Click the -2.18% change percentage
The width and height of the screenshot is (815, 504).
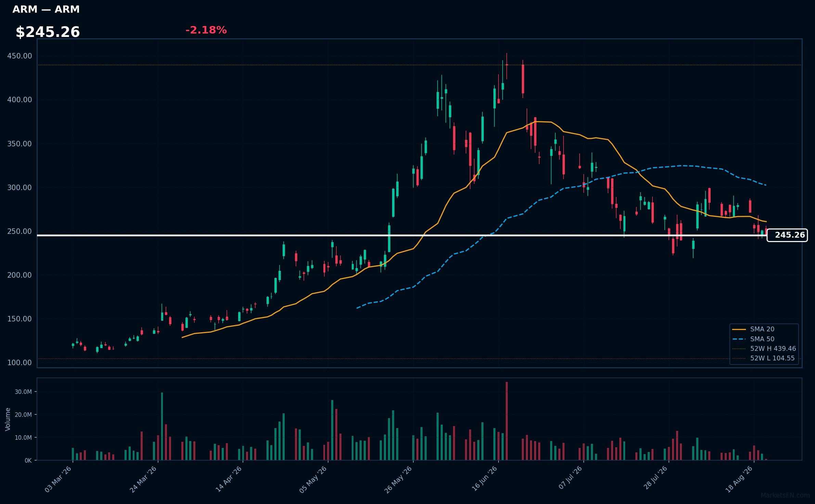coord(206,30)
